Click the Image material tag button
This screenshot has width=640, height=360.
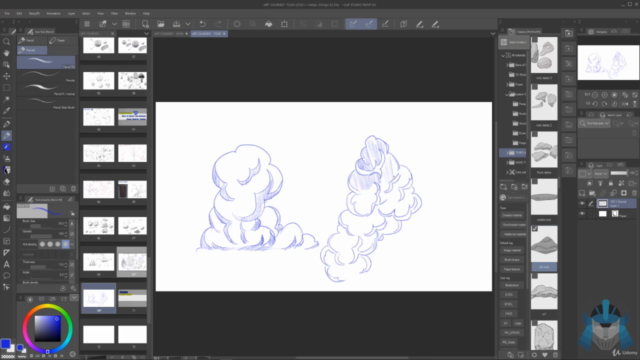[x=512, y=250]
